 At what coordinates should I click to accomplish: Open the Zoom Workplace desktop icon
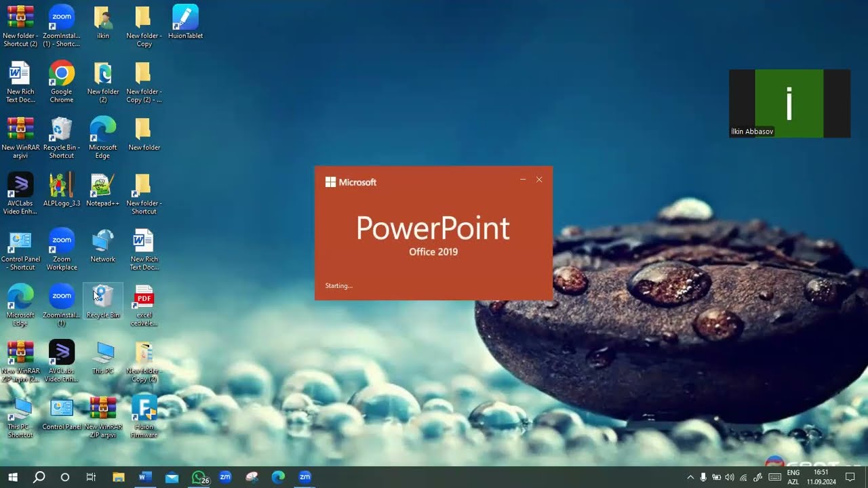[61, 249]
